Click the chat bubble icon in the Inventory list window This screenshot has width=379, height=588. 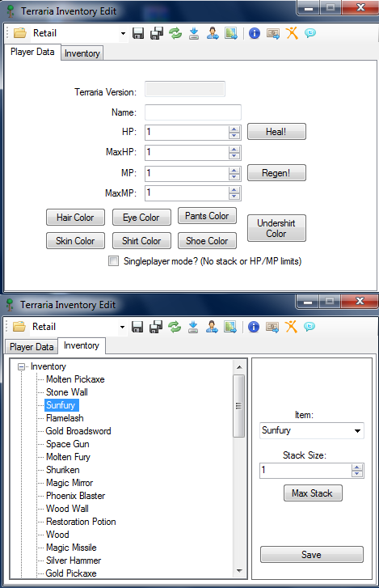pyautogui.click(x=310, y=327)
